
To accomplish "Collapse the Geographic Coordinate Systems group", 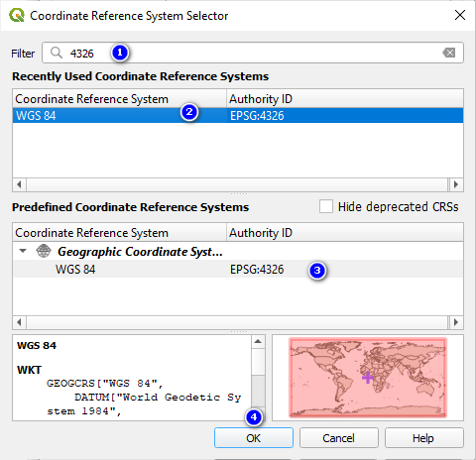I will [23, 251].
